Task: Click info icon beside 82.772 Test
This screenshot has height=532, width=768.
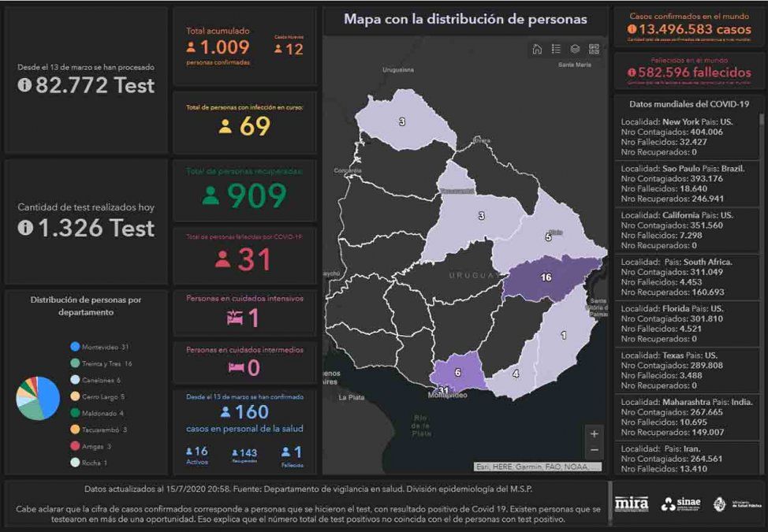Action: (x=24, y=85)
